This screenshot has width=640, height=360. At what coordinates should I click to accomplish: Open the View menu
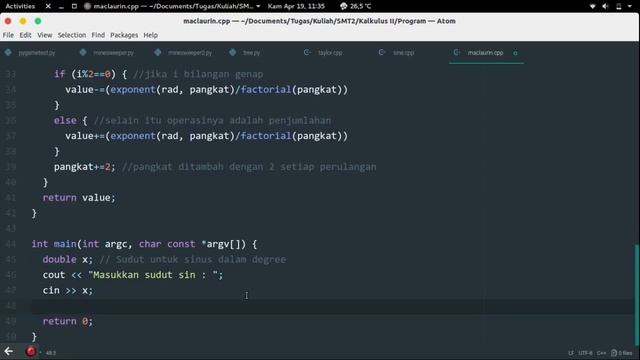coord(44,35)
